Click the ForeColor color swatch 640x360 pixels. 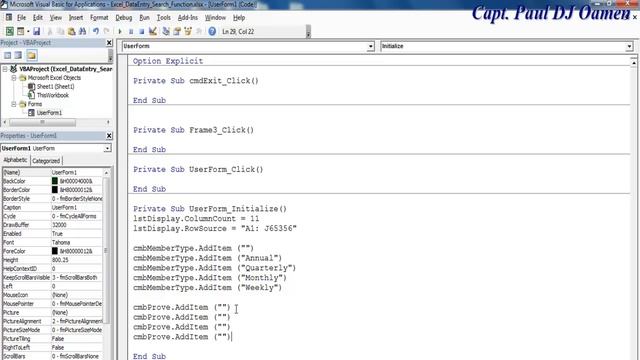click(55, 251)
